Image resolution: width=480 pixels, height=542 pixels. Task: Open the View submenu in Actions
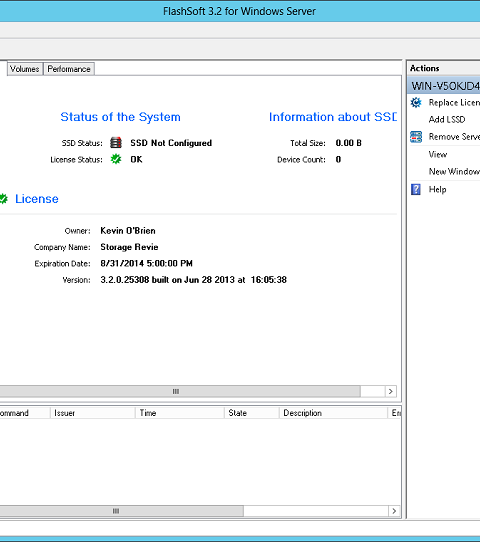coord(438,154)
